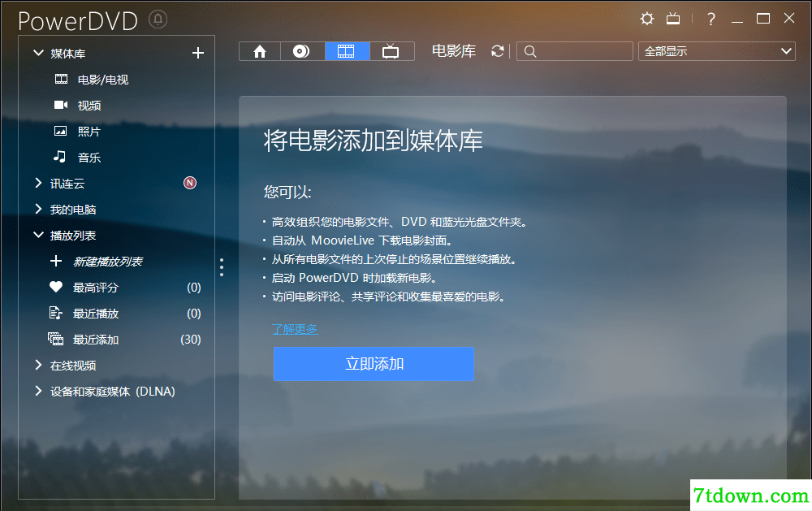
Task: Click the notification bell icon beside the PowerDVD logo
Action: tap(158, 19)
